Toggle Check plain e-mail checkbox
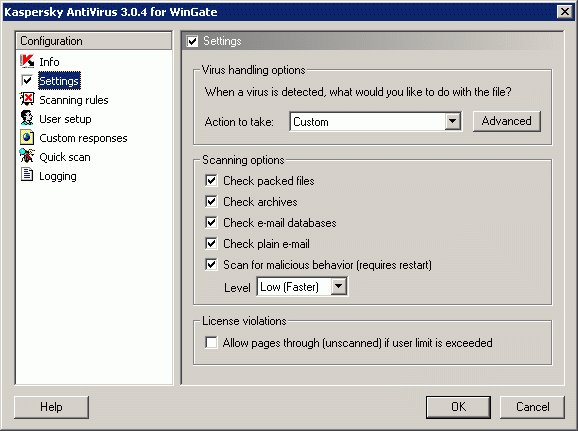The width and height of the screenshot is (578, 431). 211,244
